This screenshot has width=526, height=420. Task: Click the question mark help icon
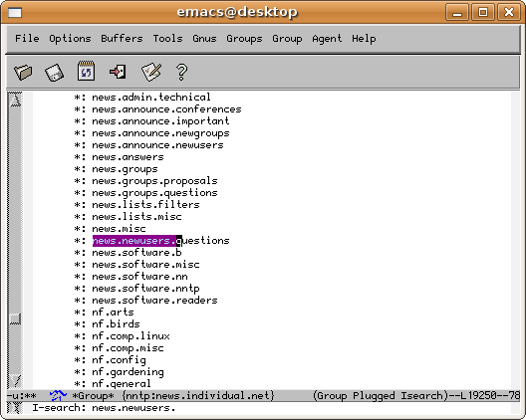point(181,72)
